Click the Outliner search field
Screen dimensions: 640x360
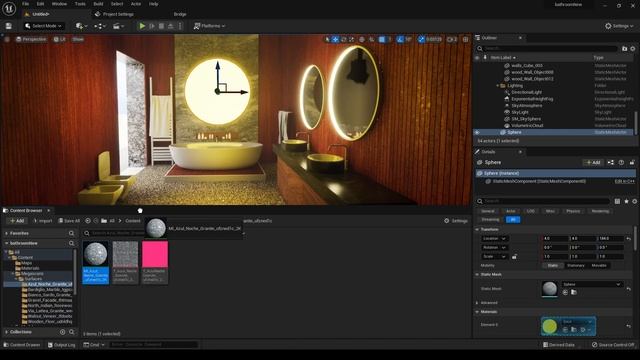click(547, 49)
